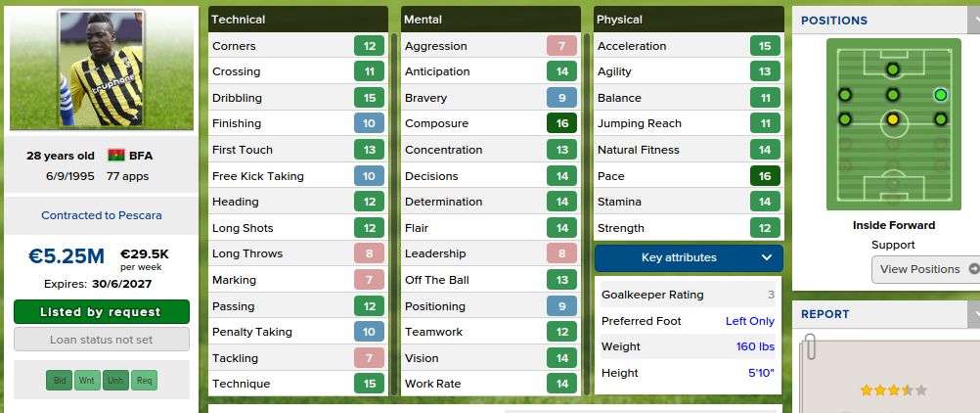Collapse the Positions panel arrow
The width and height of the screenshot is (980, 413).
pos(973,20)
